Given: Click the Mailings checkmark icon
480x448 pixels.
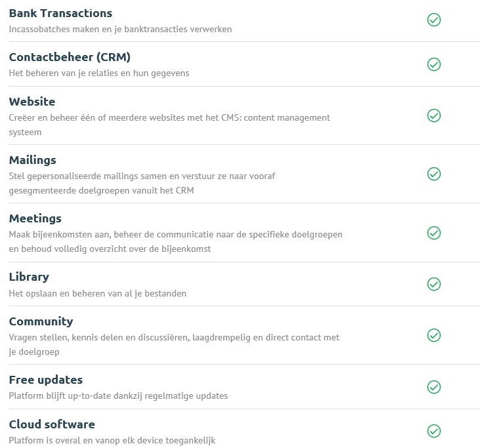Looking at the screenshot, I should (x=434, y=174).
